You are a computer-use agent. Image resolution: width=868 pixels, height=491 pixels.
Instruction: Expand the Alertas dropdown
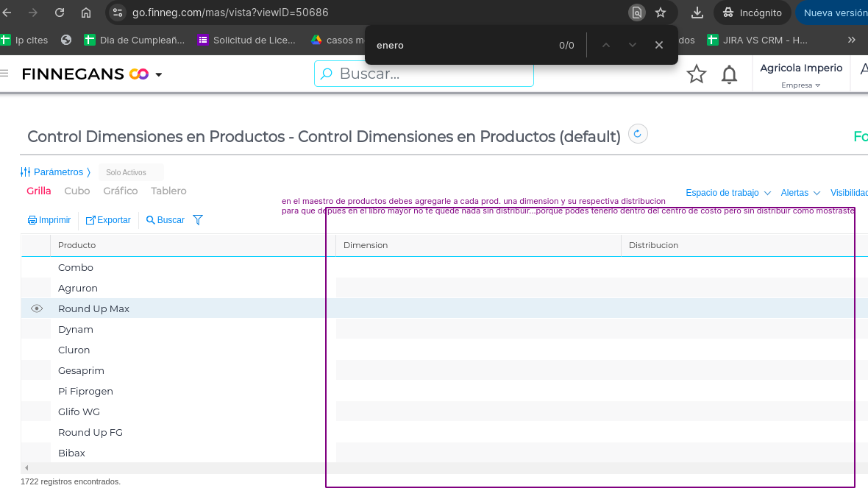pyautogui.click(x=800, y=193)
